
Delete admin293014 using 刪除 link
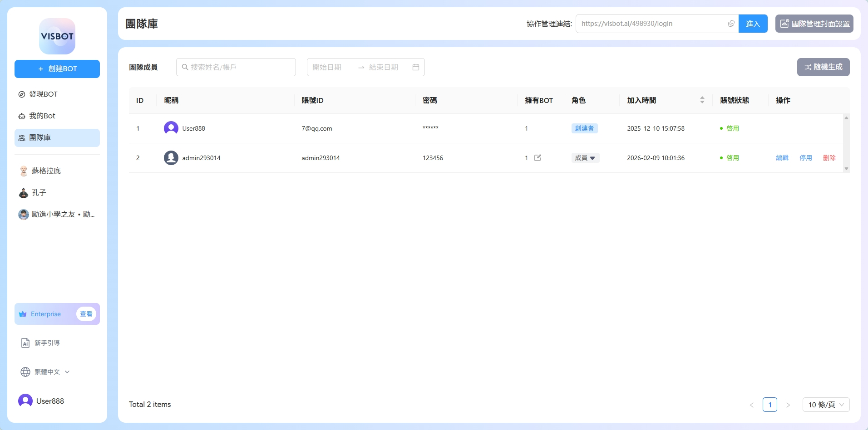[829, 158]
